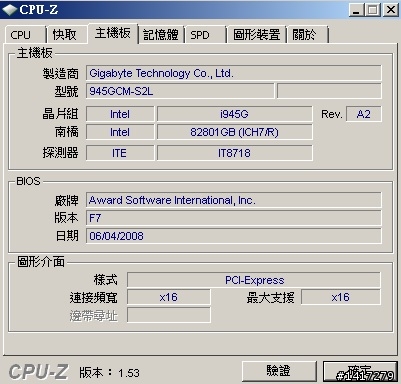
Task: Click the chipset row Intel value
Action: 120,114
